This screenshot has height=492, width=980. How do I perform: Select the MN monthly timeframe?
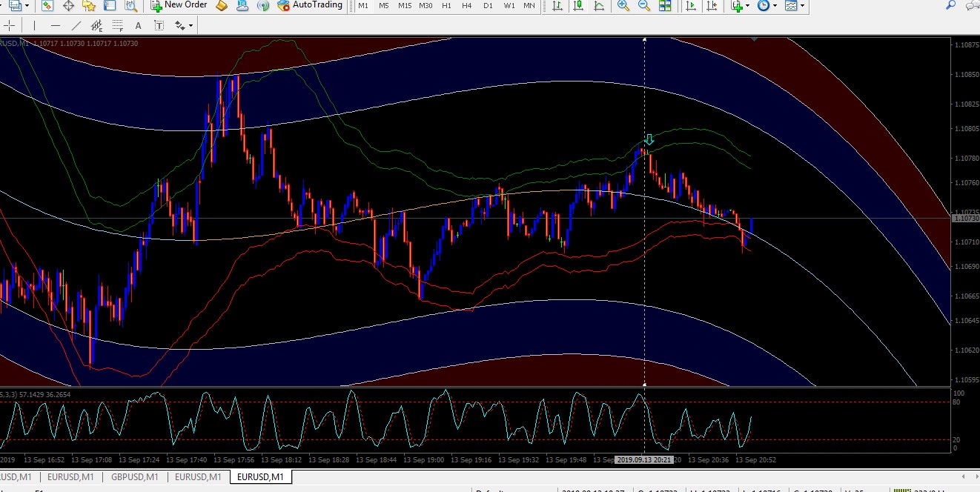tap(529, 6)
